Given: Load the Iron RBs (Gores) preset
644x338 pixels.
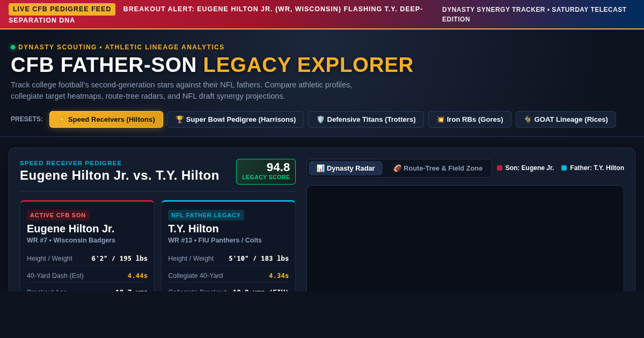Looking at the screenshot, I should click(x=470, y=119).
